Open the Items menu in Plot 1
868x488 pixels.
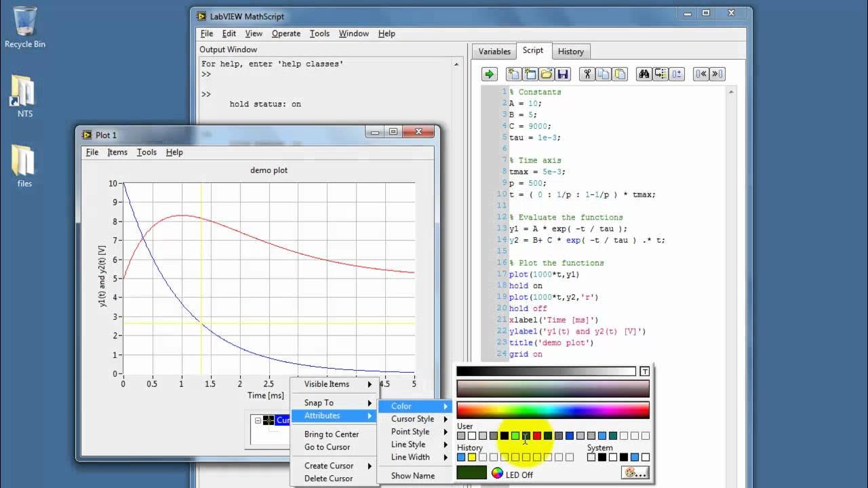tap(117, 152)
